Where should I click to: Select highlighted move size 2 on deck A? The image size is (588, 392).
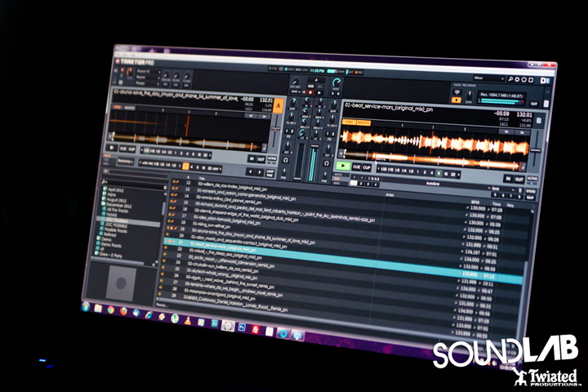185,166
